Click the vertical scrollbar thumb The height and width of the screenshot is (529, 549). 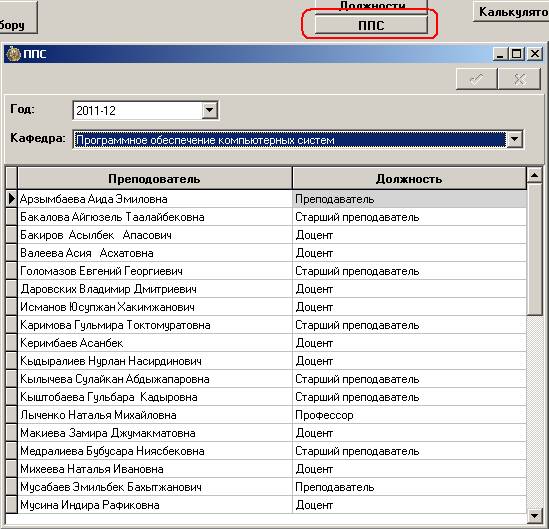point(534,249)
